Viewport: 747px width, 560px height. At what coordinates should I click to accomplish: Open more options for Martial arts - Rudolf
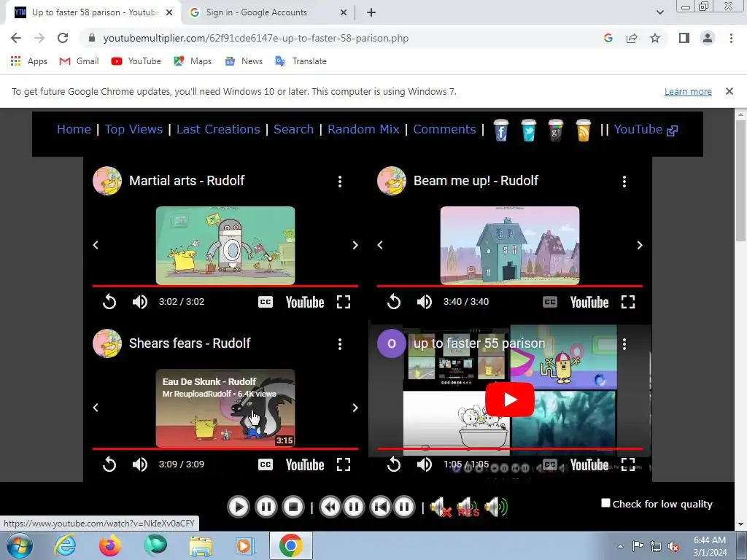coord(340,182)
